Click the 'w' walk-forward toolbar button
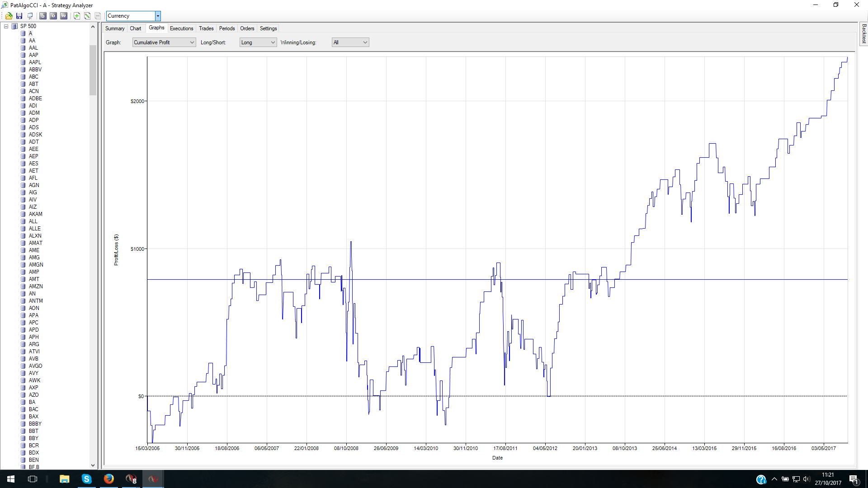Image resolution: width=868 pixels, height=488 pixels. click(64, 16)
